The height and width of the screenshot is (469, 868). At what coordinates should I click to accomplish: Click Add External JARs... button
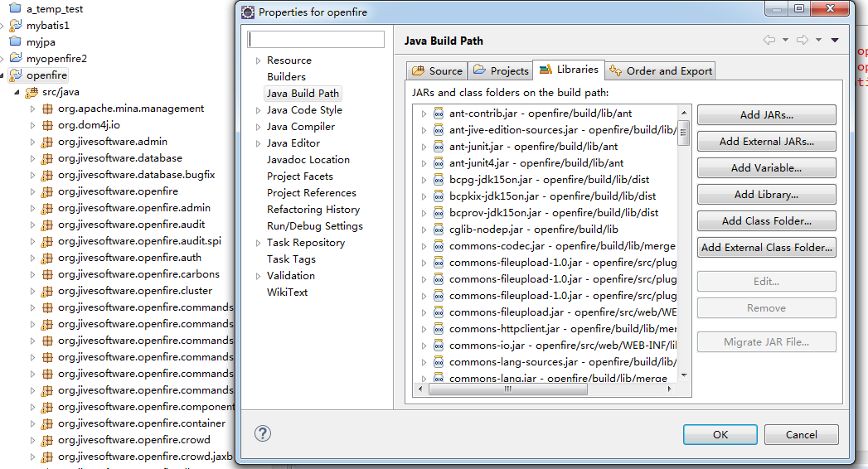(767, 142)
